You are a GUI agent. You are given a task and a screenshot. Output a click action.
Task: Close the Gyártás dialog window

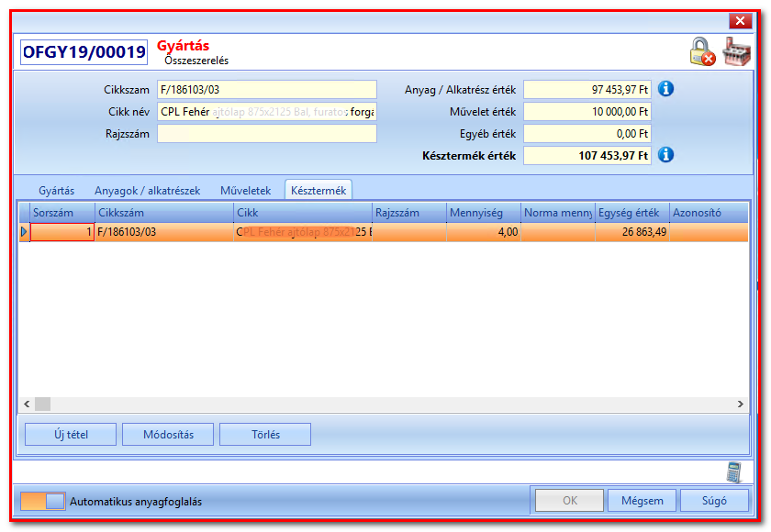pyautogui.click(x=740, y=20)
